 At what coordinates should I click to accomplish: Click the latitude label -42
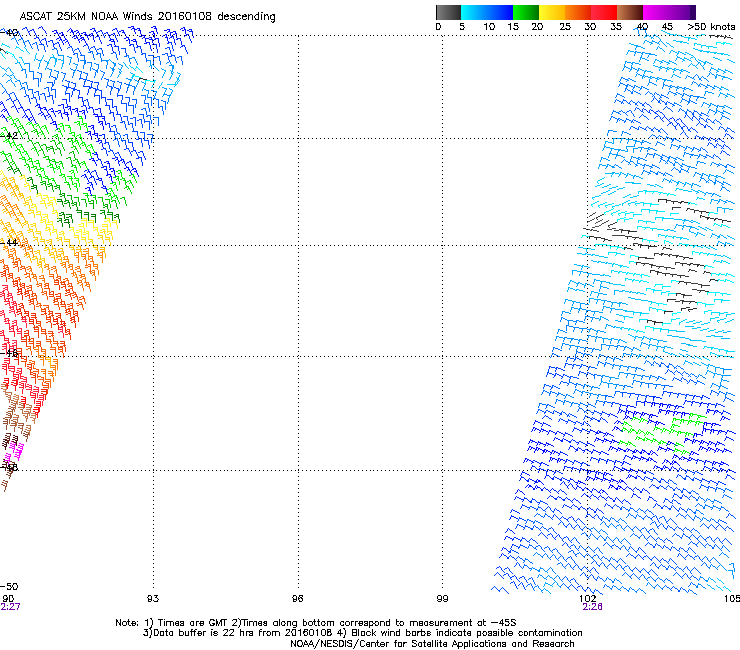click(9, 136)
